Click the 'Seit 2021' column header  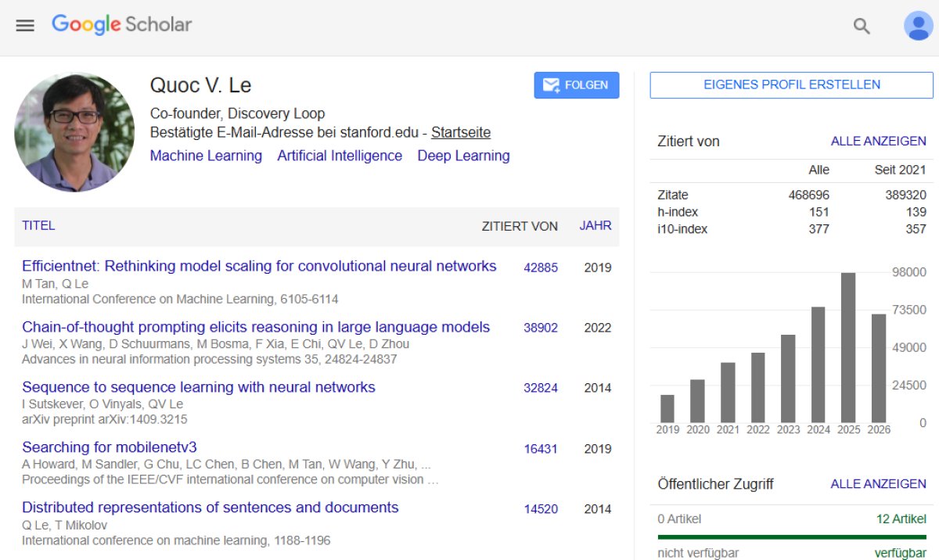[x=901, y=170]
